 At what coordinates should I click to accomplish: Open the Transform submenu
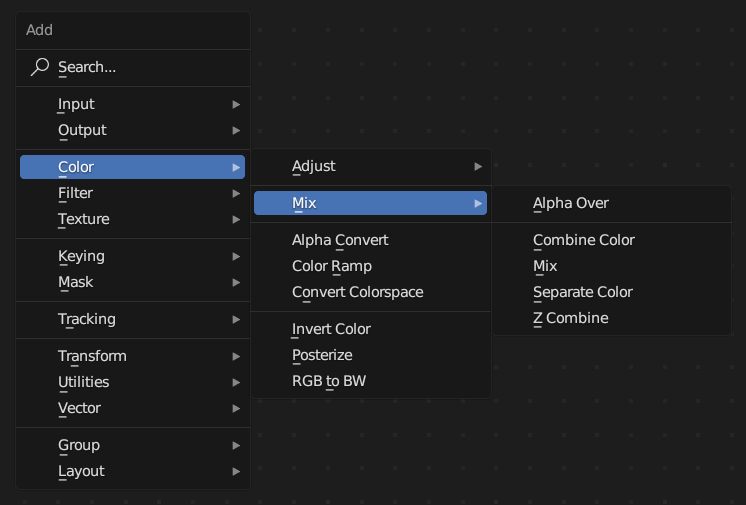[92, 356]
